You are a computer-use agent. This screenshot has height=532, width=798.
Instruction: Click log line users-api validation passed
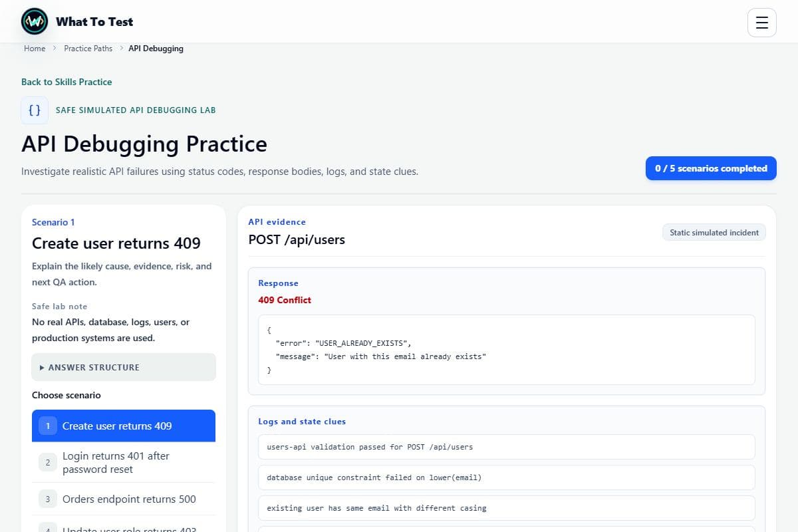pos(507,447)
